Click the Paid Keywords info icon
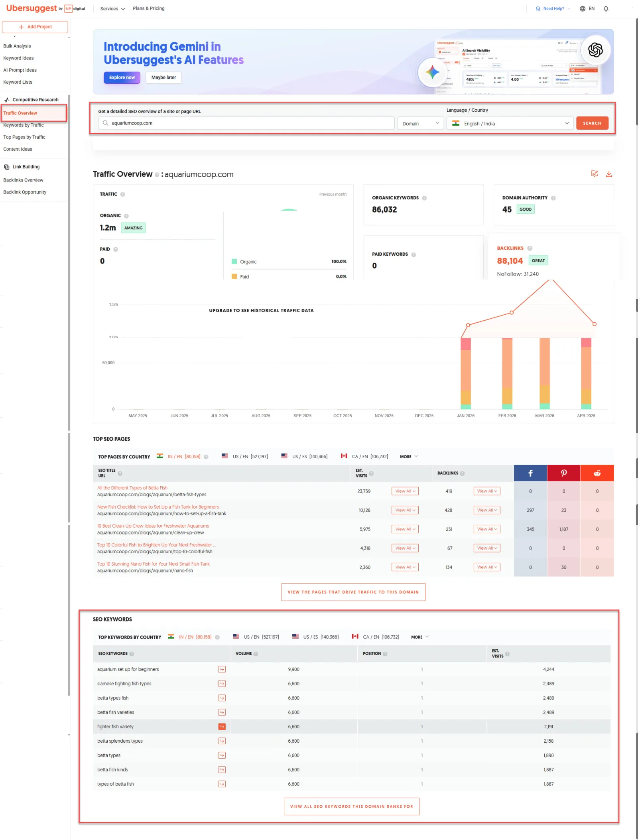The width and height of the screenshot is (638, 840). pyautogui.click(x=414, y=254)
